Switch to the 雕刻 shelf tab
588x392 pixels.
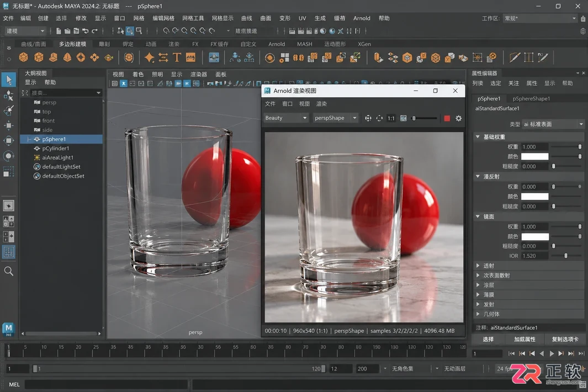104,44
